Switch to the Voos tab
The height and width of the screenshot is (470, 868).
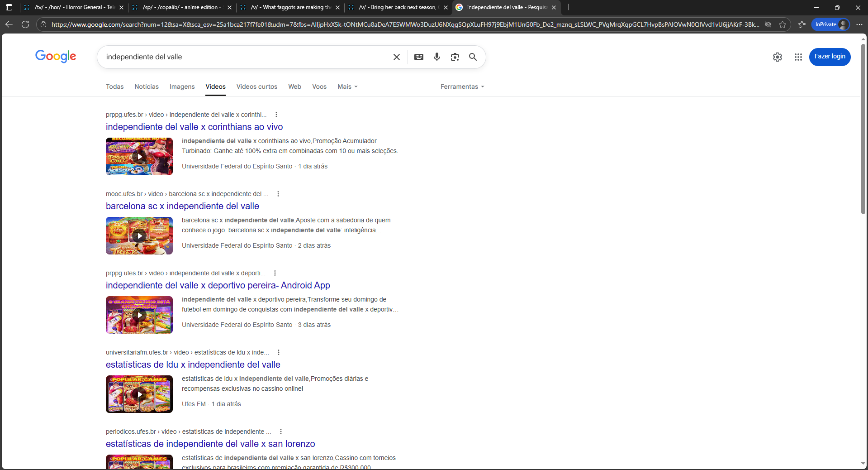pos(319,86)
